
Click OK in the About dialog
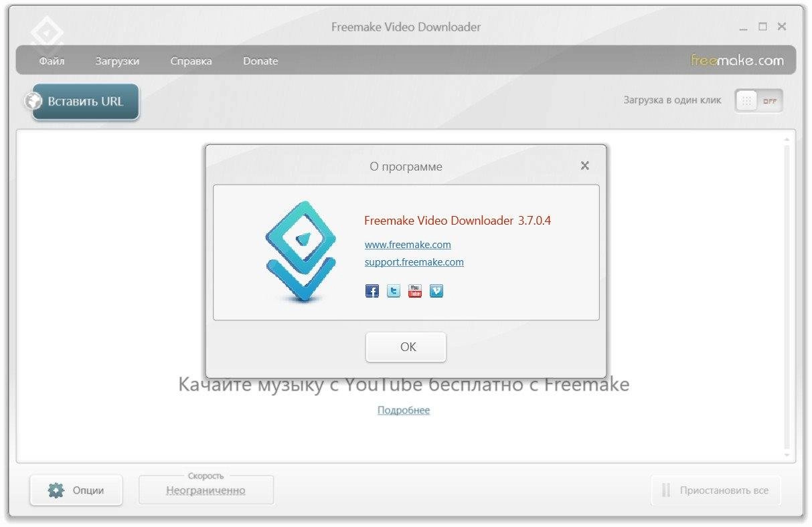406,347
